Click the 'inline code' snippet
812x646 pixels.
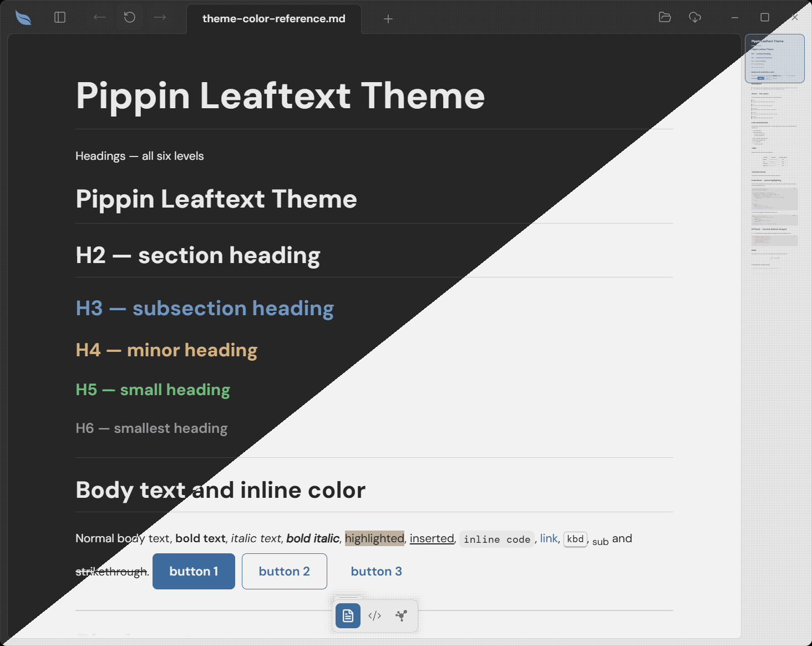[x=497, y=539]
